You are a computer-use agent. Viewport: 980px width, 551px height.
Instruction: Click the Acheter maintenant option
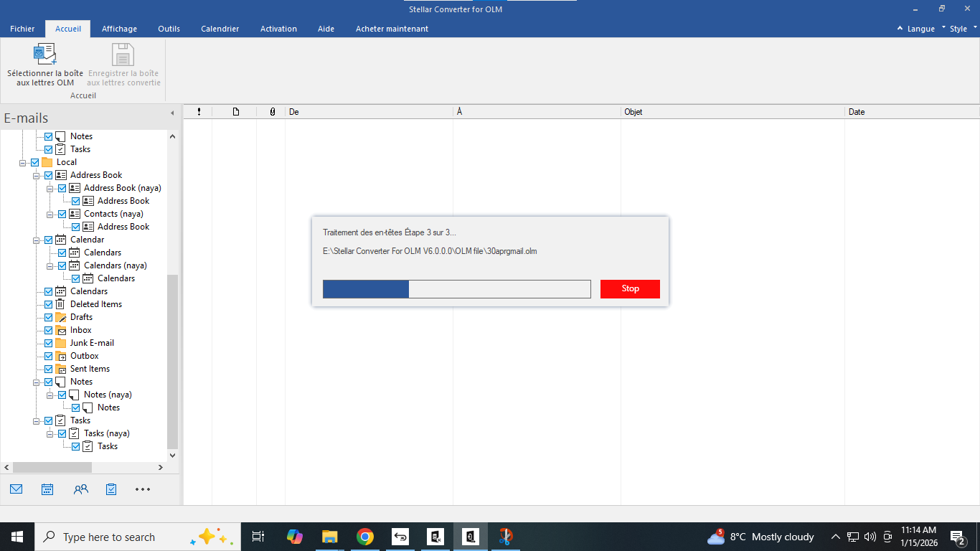(392, 29)
